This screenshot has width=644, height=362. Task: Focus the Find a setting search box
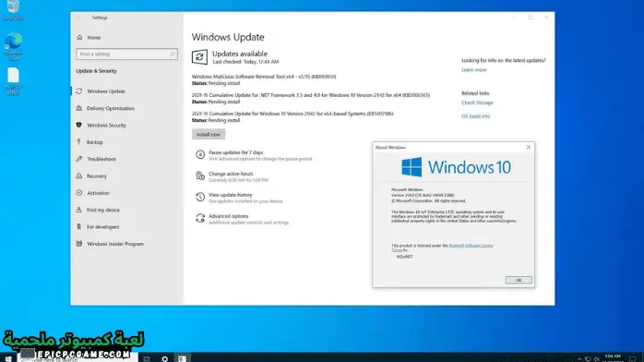(127, 54)
